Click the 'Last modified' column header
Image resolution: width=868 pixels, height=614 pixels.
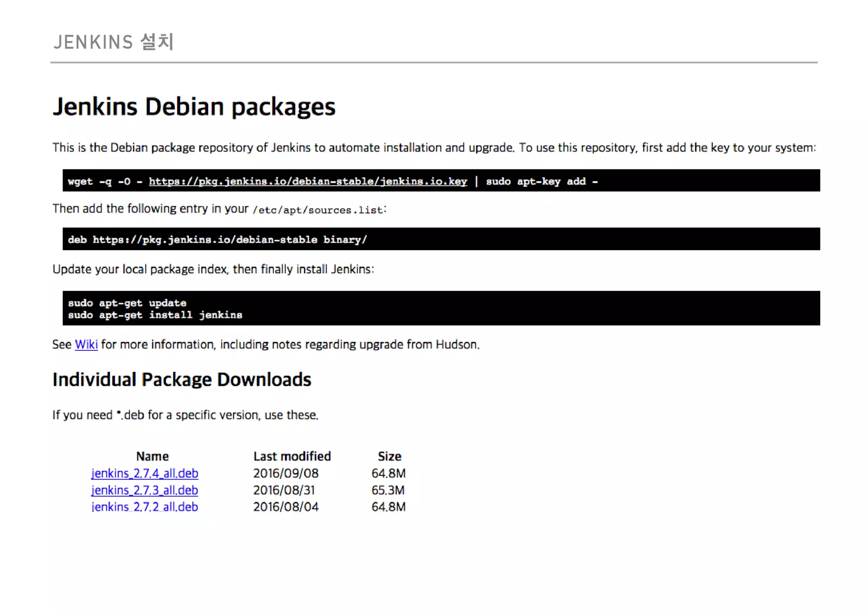(292, 456)
